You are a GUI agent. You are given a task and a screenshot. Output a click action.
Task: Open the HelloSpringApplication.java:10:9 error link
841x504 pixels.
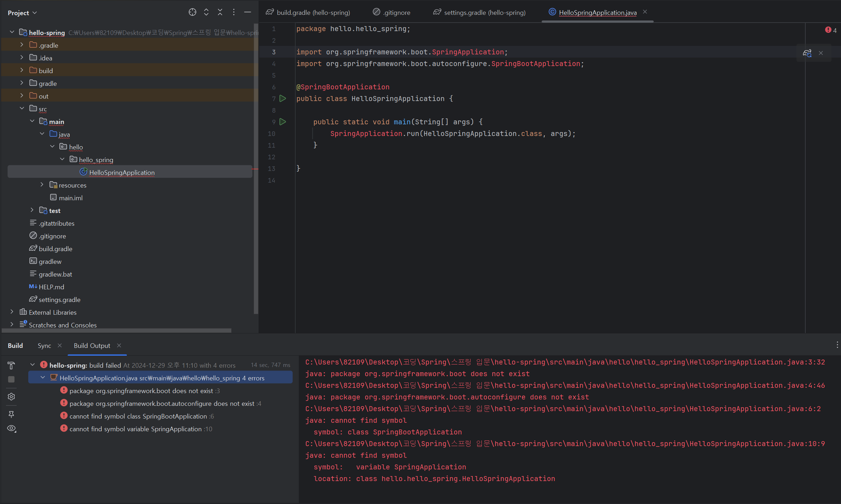point(565,444)
